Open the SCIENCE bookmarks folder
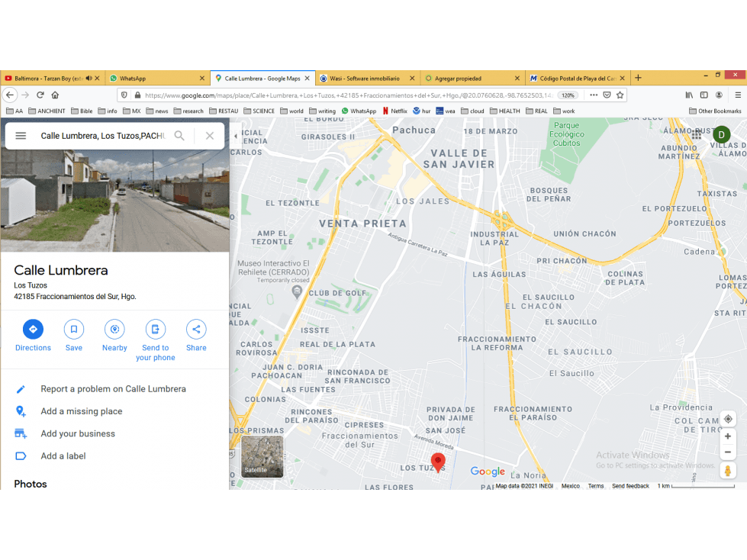The image size is (747, 560). [259, 111]
